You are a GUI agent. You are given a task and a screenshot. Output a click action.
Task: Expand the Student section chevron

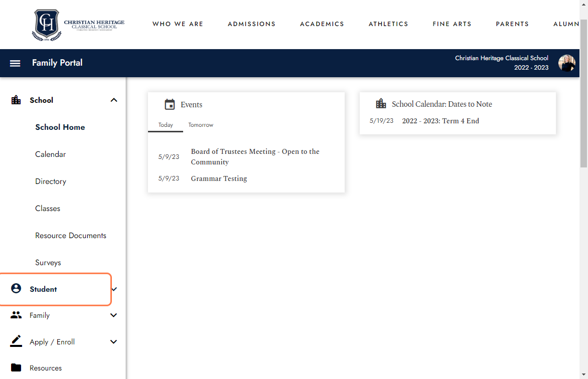click(114, 289)
